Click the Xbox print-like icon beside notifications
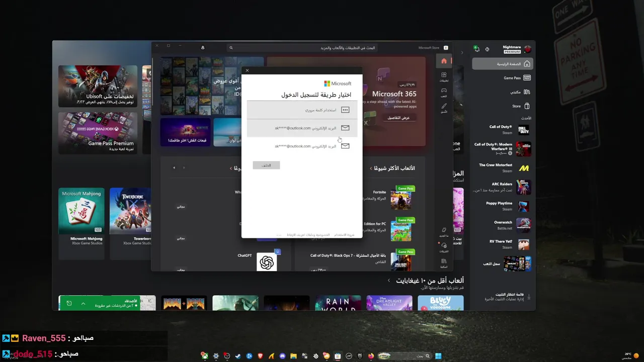644x362 pixels. coord(487,49)
